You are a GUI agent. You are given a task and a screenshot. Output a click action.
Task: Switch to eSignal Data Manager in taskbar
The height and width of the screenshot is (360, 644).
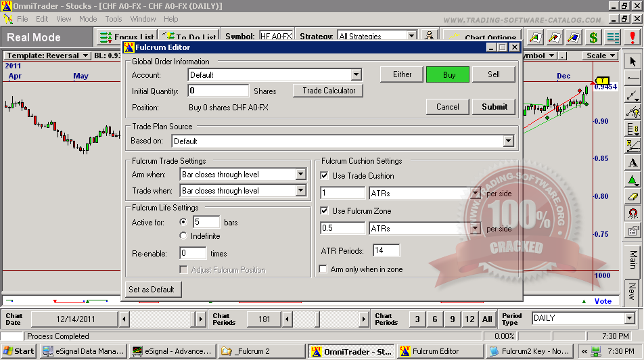[83, 351]
